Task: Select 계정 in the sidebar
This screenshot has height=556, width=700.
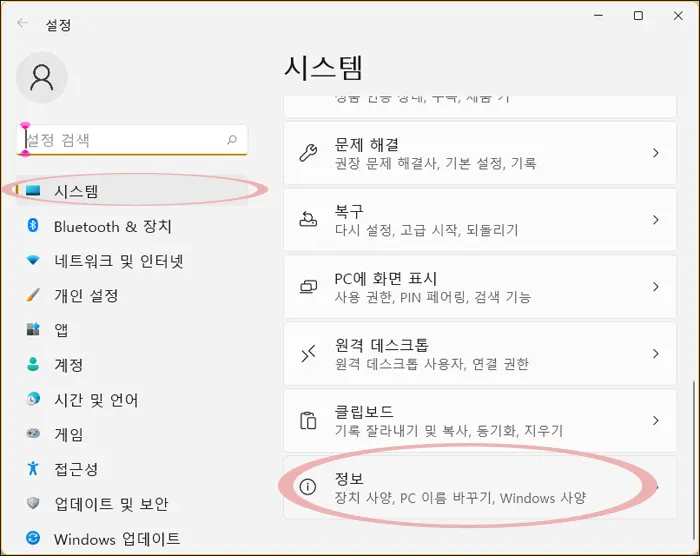Action: [132, 364]
